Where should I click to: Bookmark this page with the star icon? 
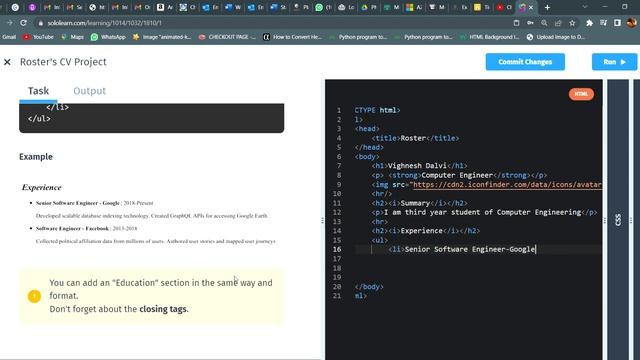(572, 23)
